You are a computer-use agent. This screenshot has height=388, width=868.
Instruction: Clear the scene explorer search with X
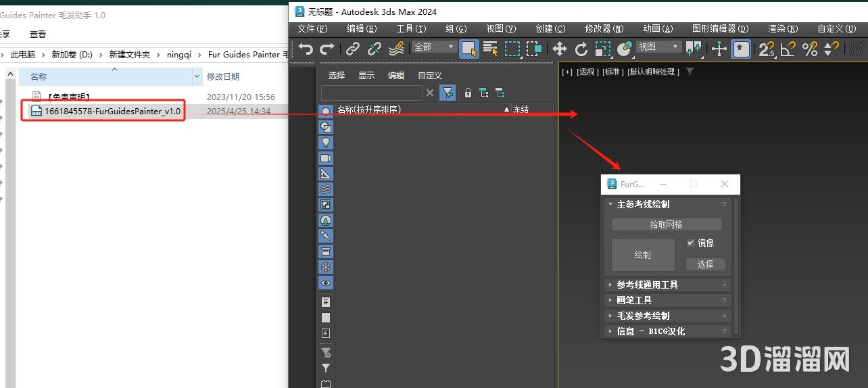click(x=430, y=93)
